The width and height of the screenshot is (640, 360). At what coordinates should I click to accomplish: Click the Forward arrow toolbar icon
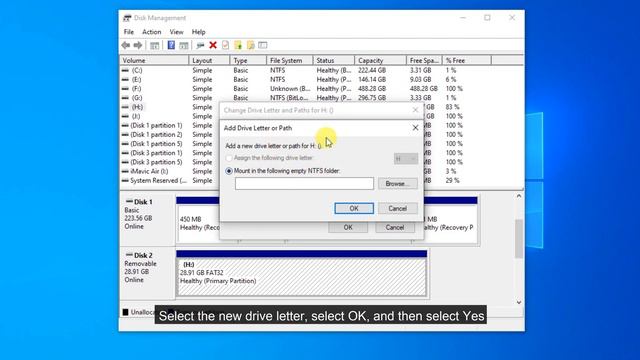coord(138,45)
